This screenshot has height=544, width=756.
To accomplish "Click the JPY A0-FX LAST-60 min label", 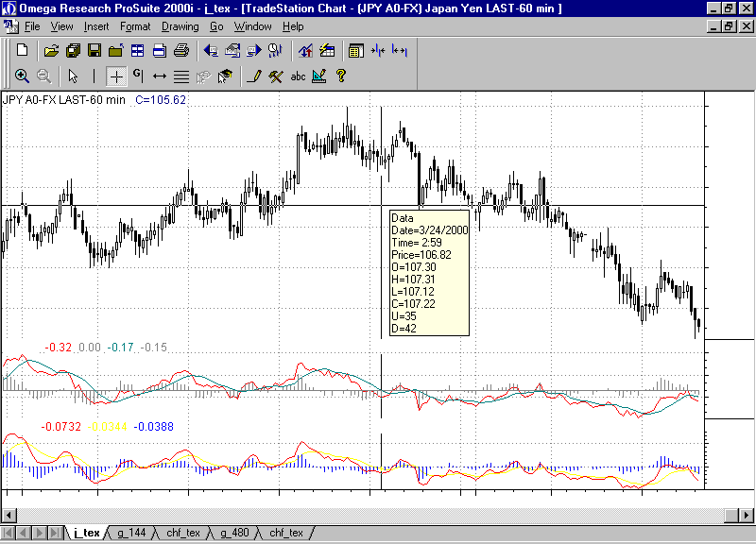I will [x=63, y=100].
